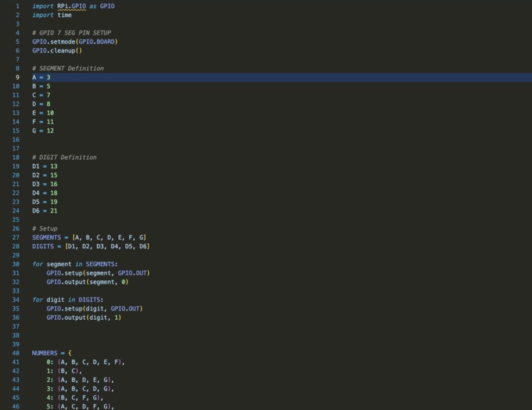Screen dimensions: 532x410
Task: Click the '# SEGMENT Definition' comment
Action: tap(68, 69)
